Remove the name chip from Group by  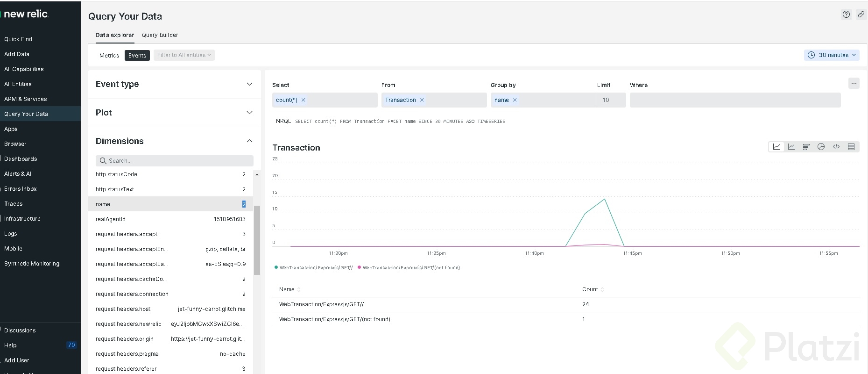pos(515,100)
